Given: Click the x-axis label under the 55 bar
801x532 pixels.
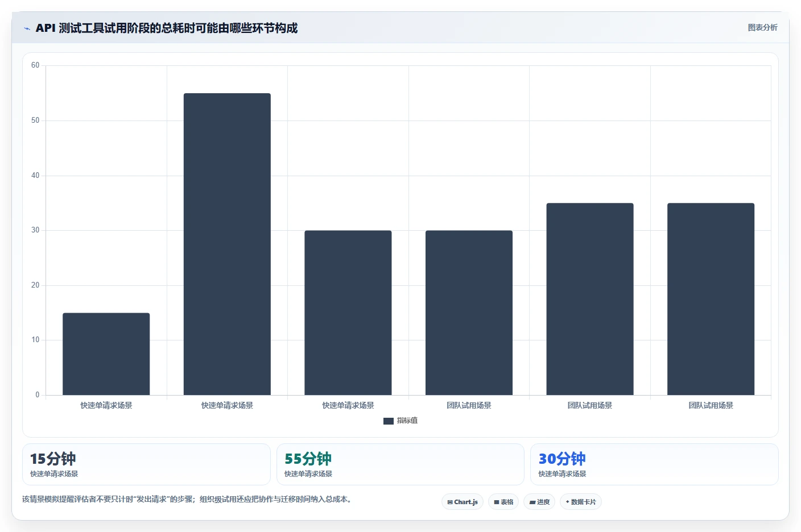Looking at the screenshot, I should 227,405.
